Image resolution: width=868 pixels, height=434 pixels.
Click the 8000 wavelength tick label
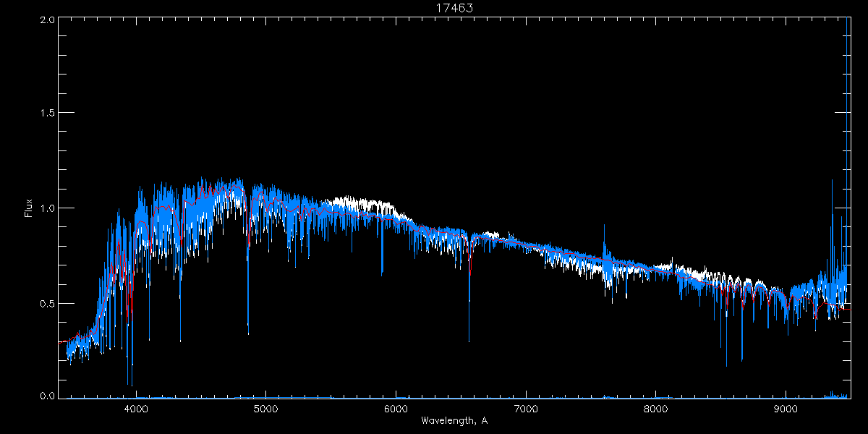coord(656,408)
